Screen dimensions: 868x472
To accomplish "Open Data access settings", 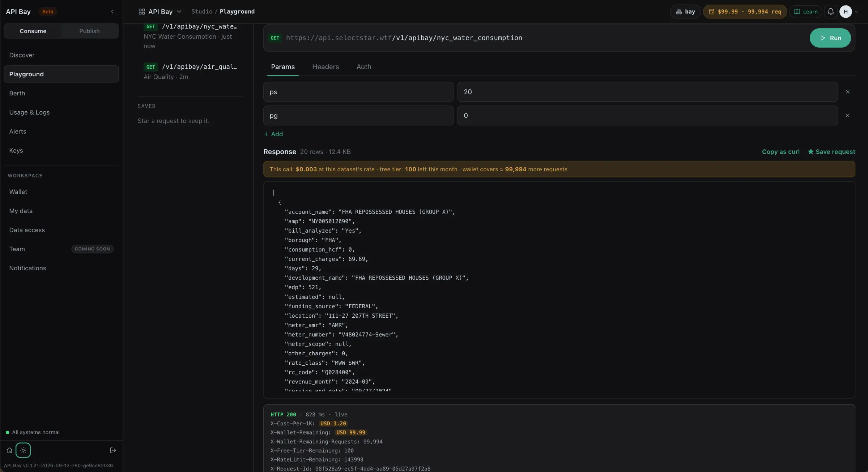I will click(x=61, y=230).
